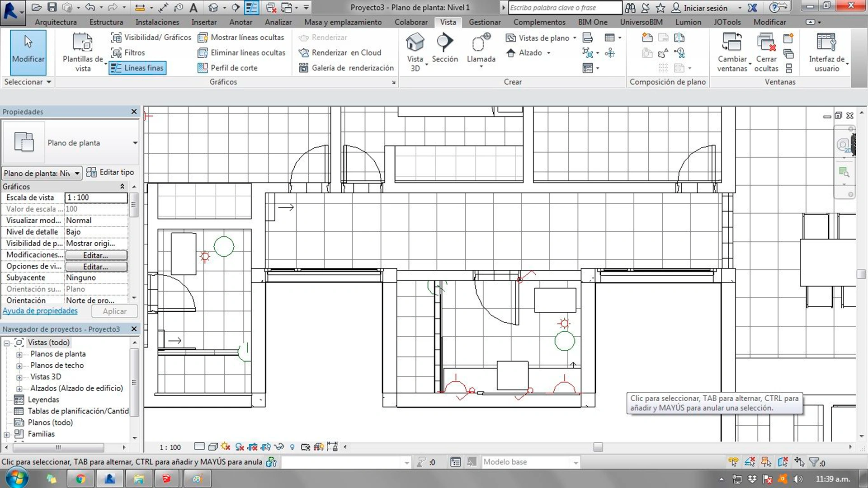Toggle Líneas finas display

(137, 68)
